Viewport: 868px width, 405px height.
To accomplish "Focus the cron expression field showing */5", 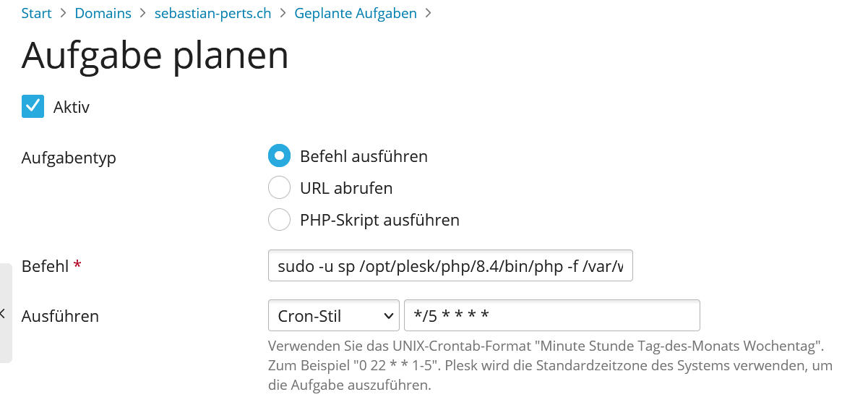I will pyautogui.click(x=551, y=315).
